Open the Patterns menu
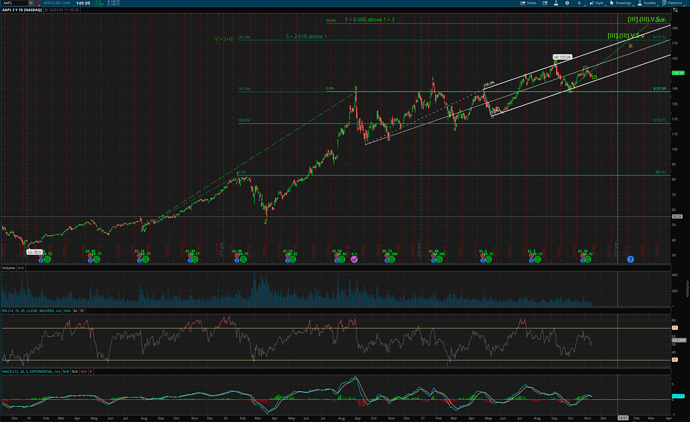Screen dimensions: 690x422 tap(672, 3)
